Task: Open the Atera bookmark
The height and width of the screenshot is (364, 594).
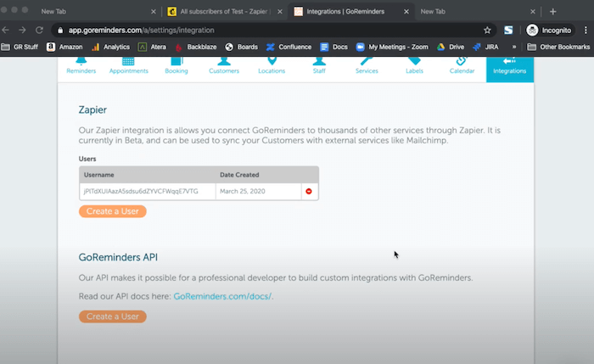Action: 152,47
